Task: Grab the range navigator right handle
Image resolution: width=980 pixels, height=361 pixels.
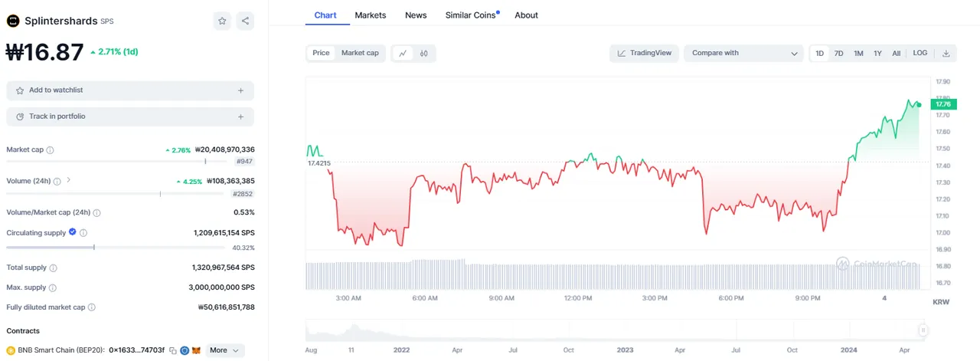Action: tap(923, 330)
